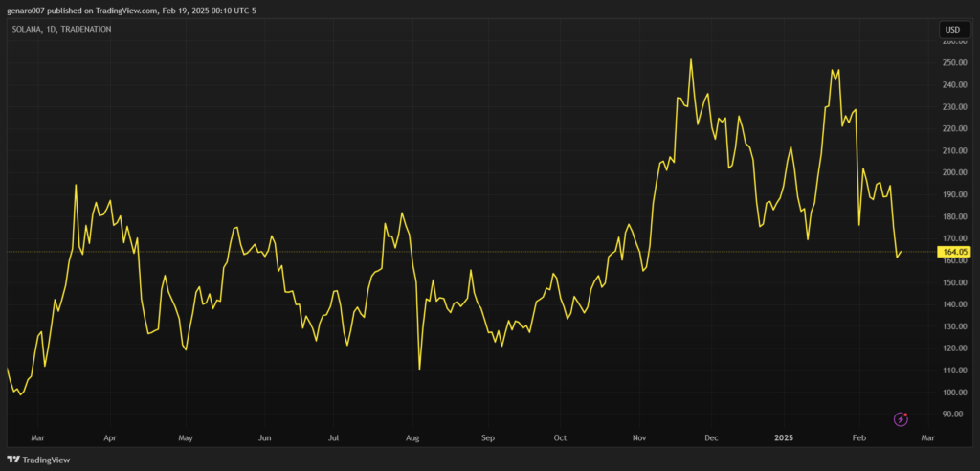Click the genaro007 author name
Screen dimensions: 980x471
[28, 11]
